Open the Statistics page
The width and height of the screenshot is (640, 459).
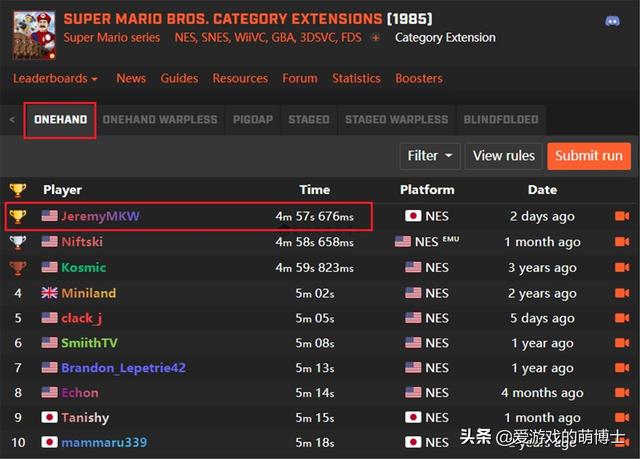tap(356, 78)
